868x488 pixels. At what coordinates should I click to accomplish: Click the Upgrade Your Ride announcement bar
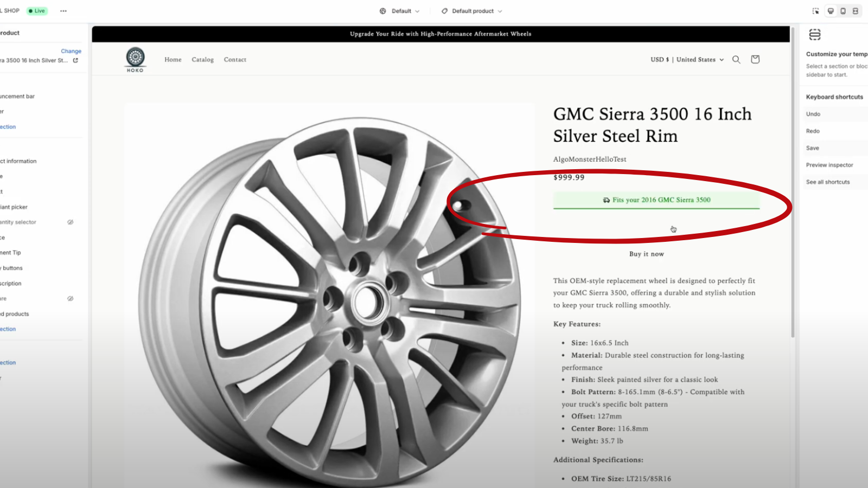(x=441, y=34)
